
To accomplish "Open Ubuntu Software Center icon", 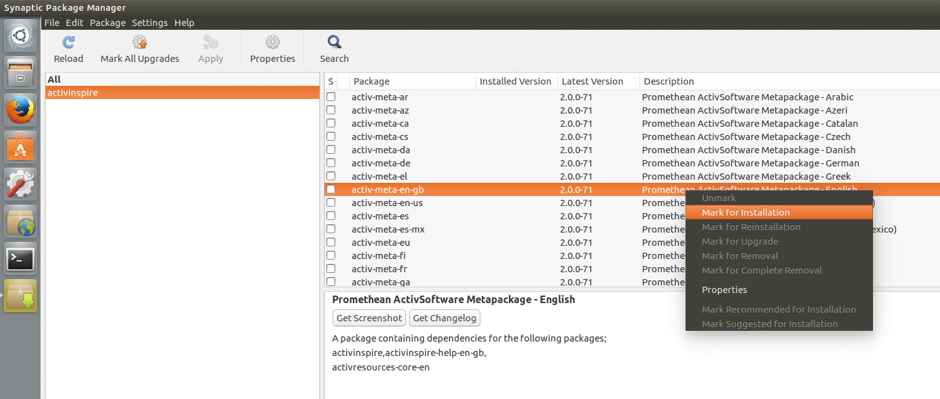I will (x=20, y=147).
